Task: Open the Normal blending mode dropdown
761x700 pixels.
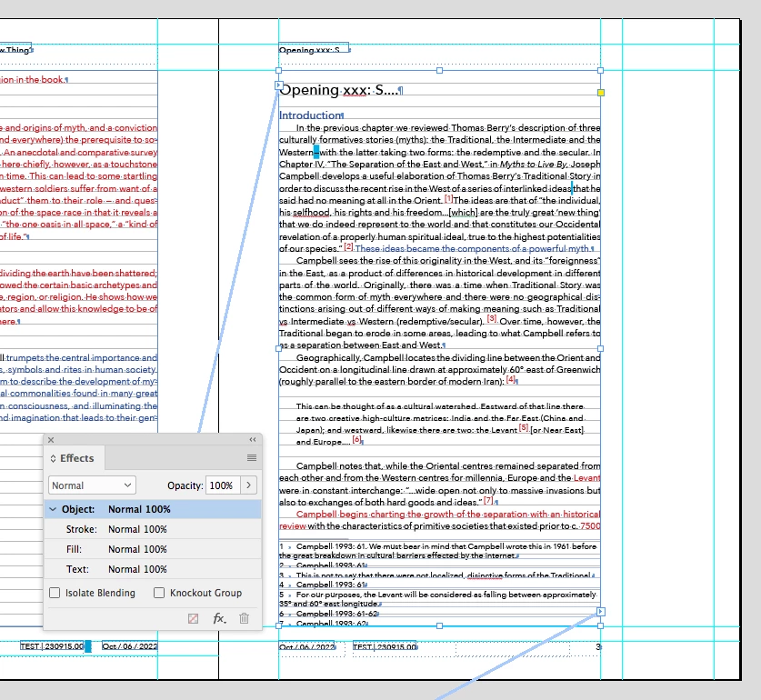Action: pos(92,485)
